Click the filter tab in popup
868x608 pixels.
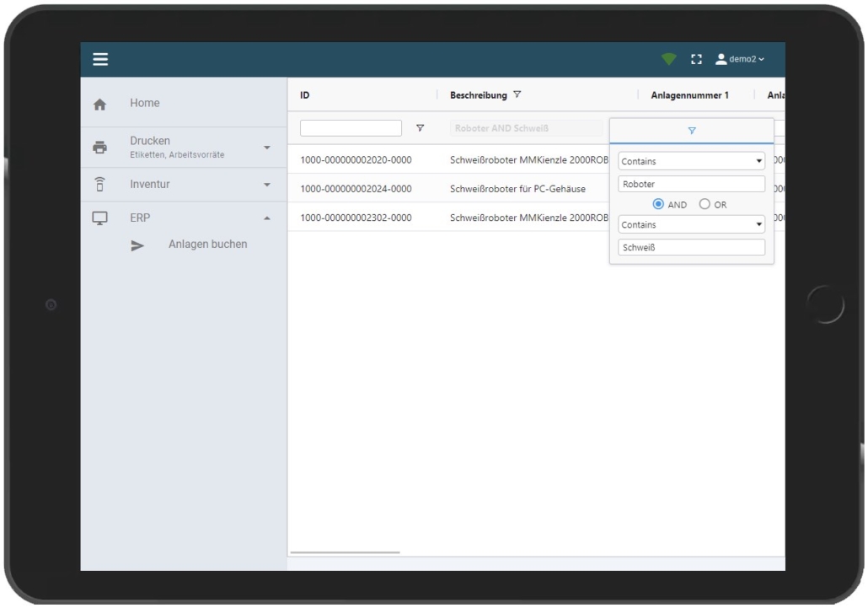click(691, 132)
